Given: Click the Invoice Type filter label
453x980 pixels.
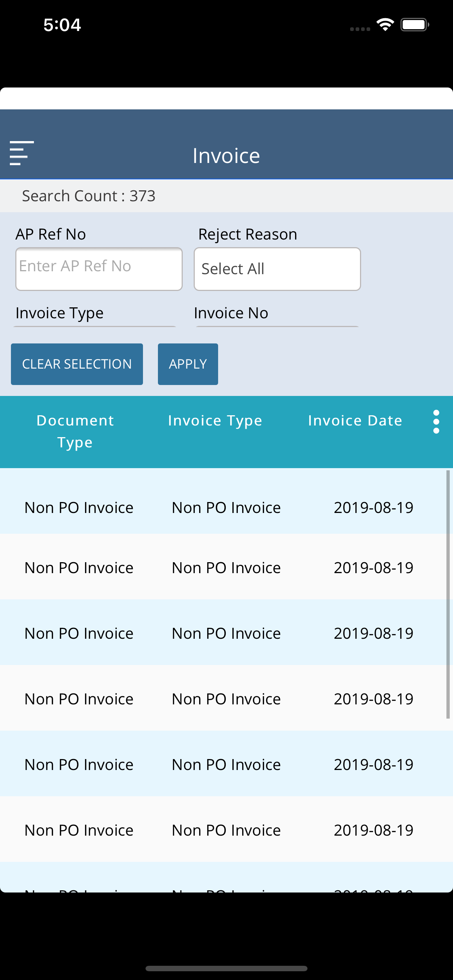Looking at the screenshot, I should [59, 313].
